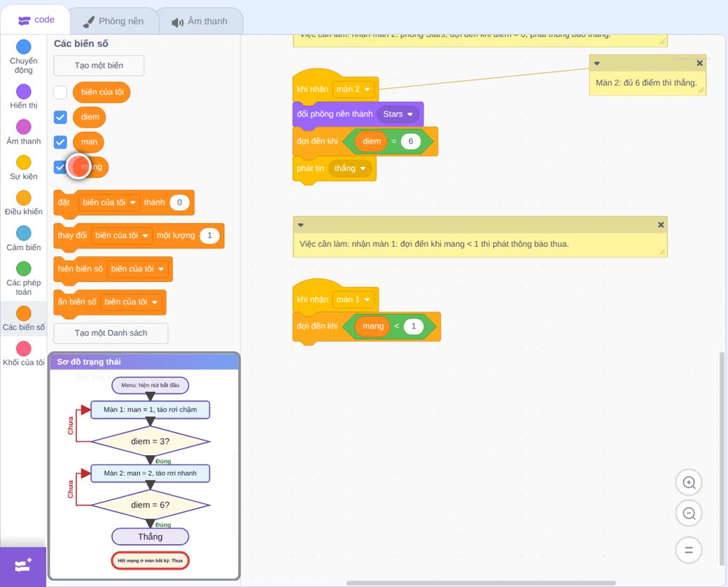Viewport: 728px width, 587px height.
Task: Zoom in on the workspace
Action: [x=689, y=483]
